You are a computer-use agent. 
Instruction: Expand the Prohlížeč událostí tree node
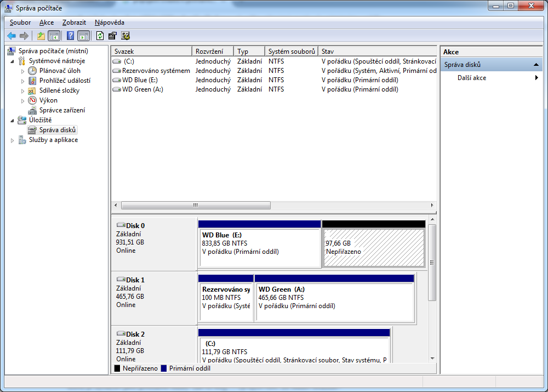click(22, 81)
